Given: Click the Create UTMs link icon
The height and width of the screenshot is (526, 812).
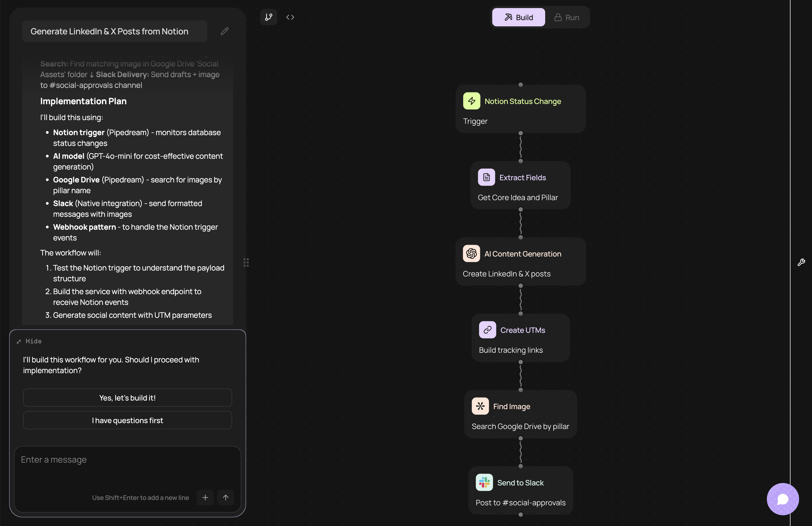Looking at the screenshot, I should tap(487, 330).
